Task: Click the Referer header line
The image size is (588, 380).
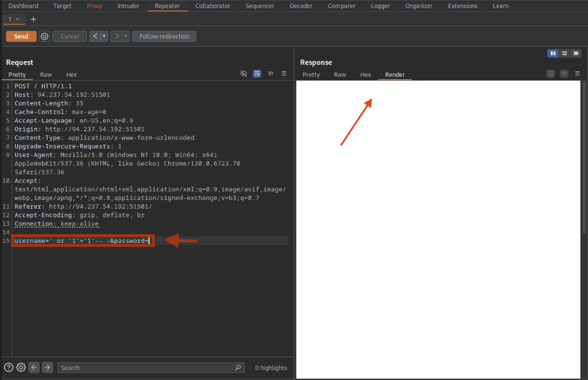Action: pyautogui.click(x=83, y=206)
